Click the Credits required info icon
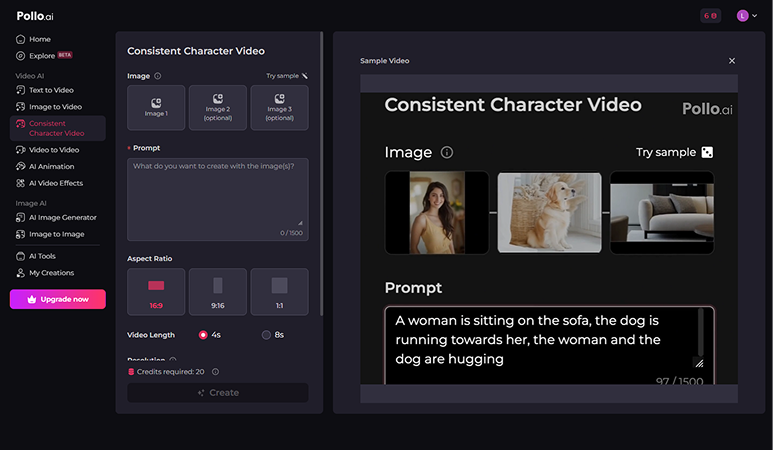 click(x=215, y=372)
